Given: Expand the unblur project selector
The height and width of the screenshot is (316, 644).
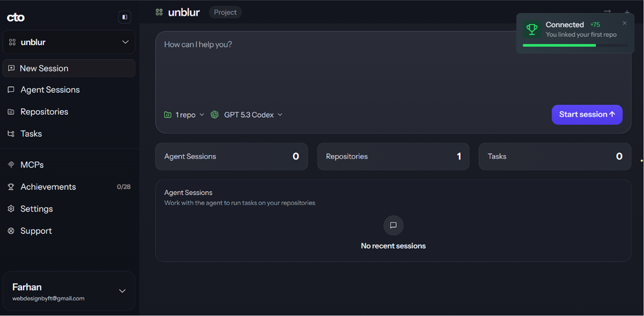Looking at the screenshot, I should click(69, 42).
